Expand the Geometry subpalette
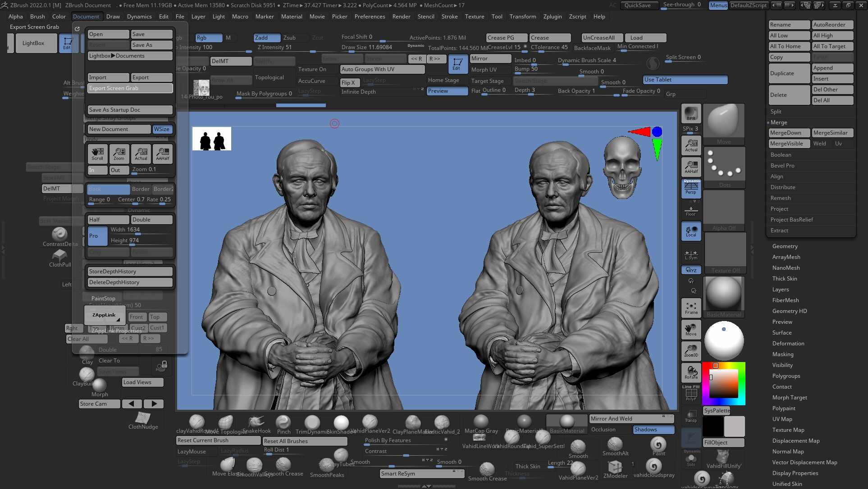Viewport: 868px width, 489px height. 785,246
